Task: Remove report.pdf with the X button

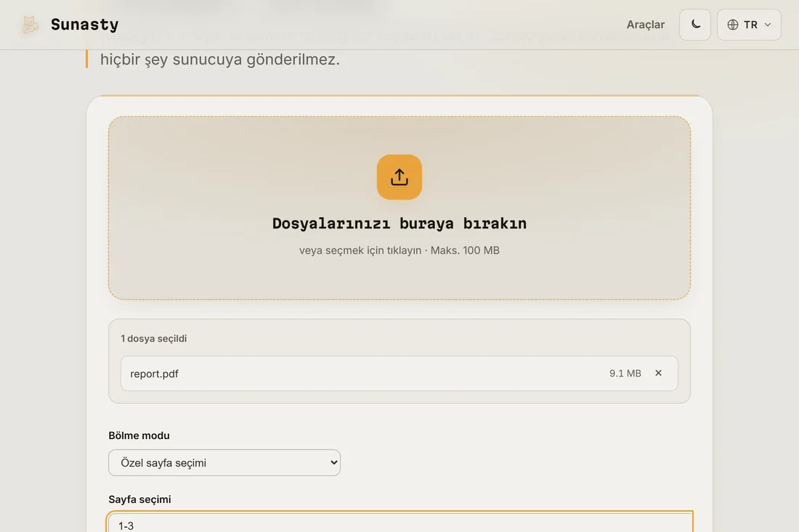Action: [x=658, y=373]
